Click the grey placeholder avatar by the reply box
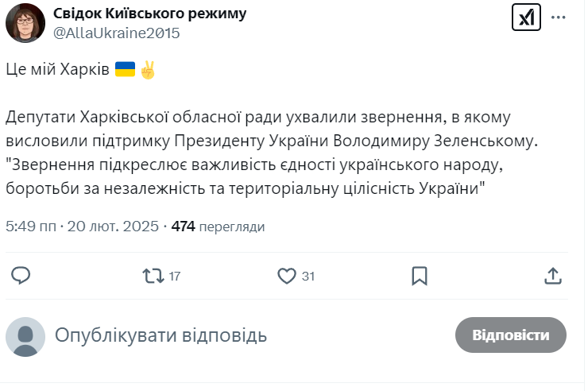Screen dimensions: 588x391 (25, 336)
